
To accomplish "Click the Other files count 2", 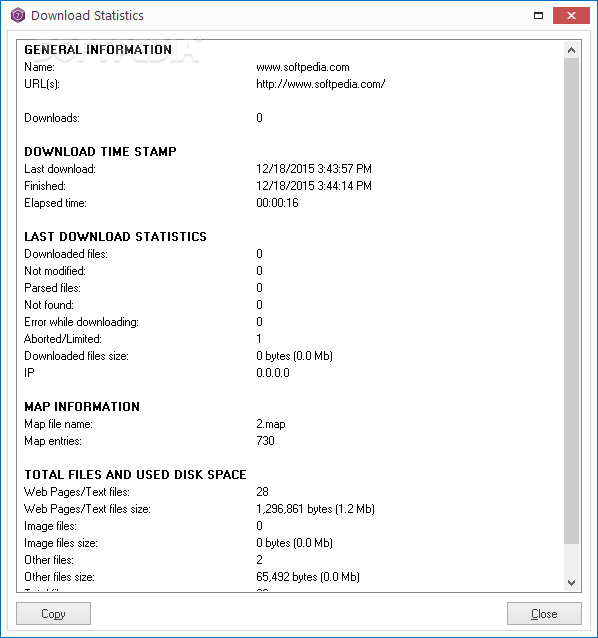I will (259, 560).
